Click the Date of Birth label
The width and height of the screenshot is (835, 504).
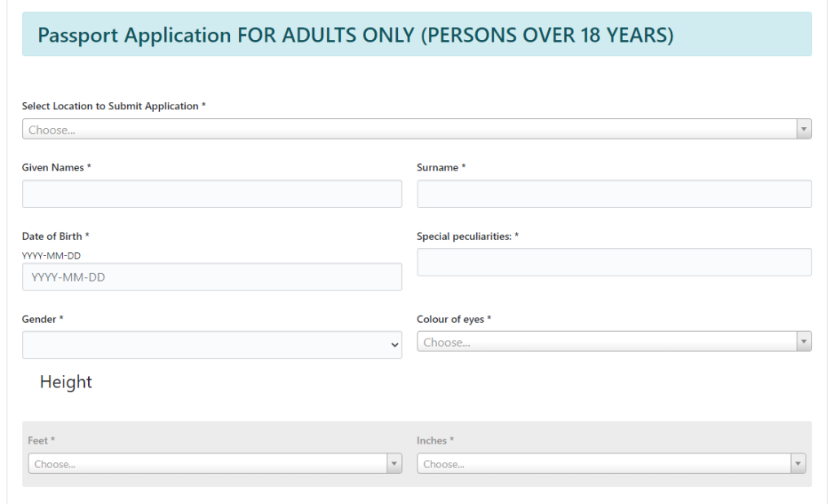point(51,236)
